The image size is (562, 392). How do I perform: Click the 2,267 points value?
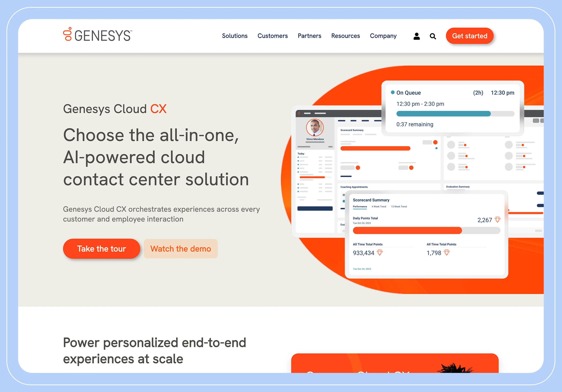(484, 220)
